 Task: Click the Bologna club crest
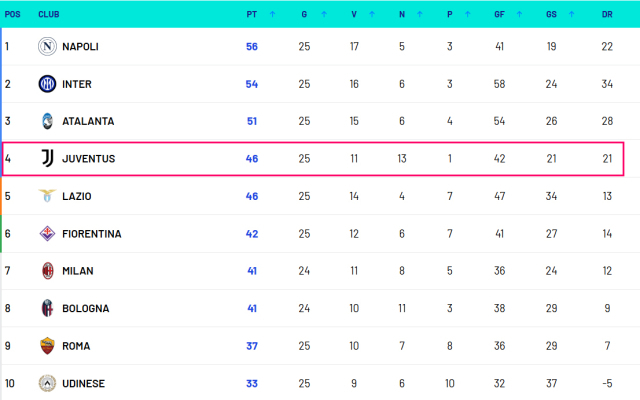(x=47, y=308)
